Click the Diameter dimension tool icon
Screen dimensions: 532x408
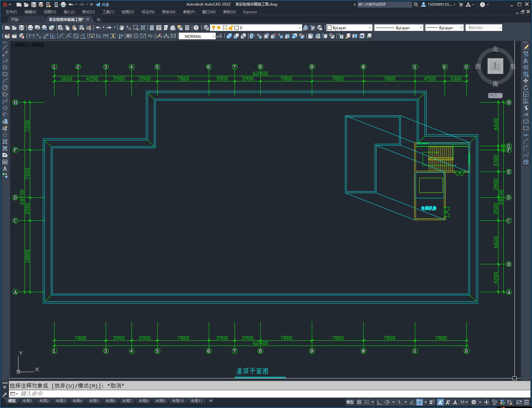click(76, 36)
